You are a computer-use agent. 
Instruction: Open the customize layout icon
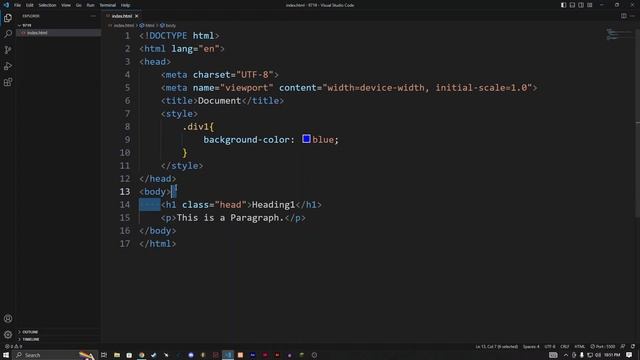[x=590, y=5]
